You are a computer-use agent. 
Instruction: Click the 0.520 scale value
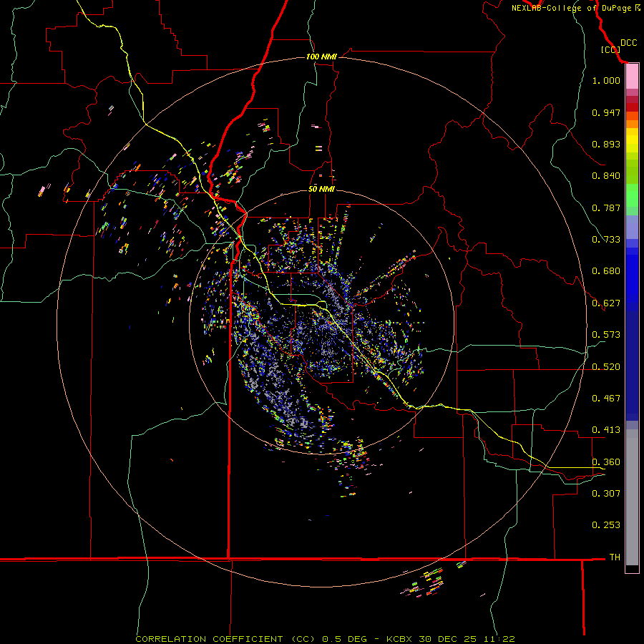coord(606,367)
